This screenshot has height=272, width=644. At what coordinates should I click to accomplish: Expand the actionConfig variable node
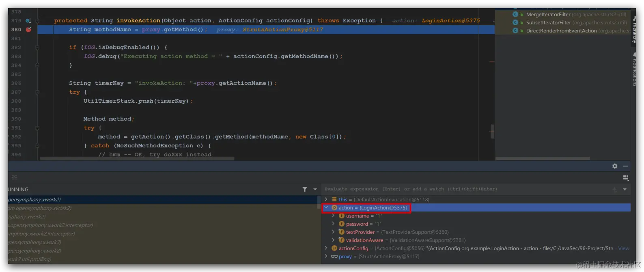326,248
